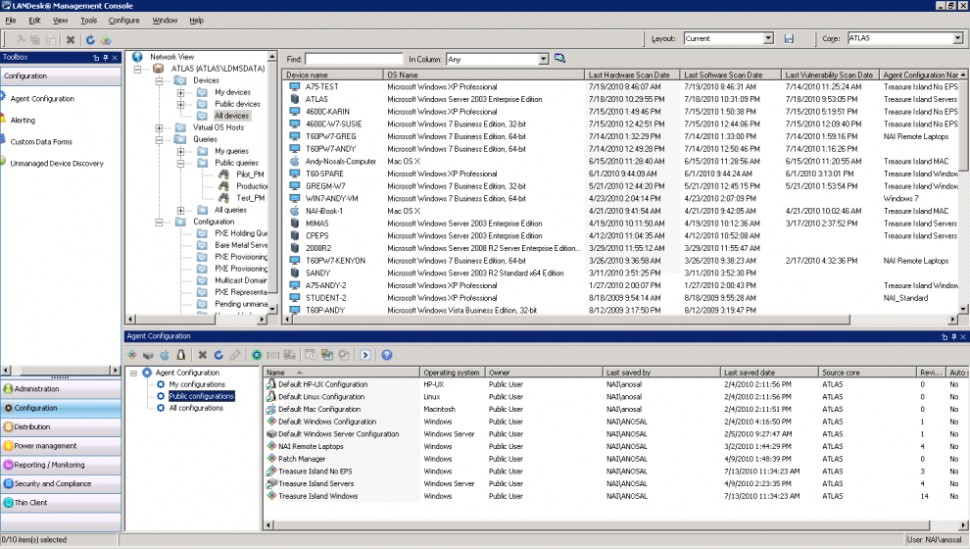Select All devices in Network View

pos(231,116)
